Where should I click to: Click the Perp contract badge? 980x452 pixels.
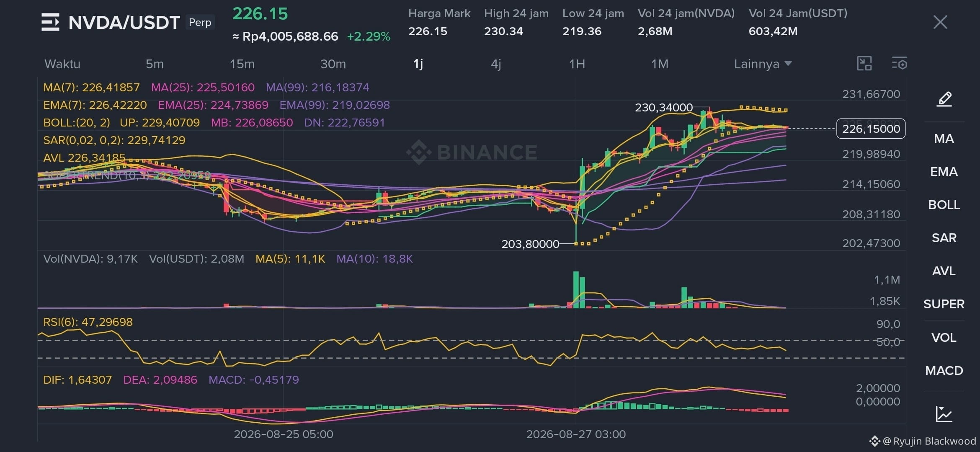click(x=200, y=22)
